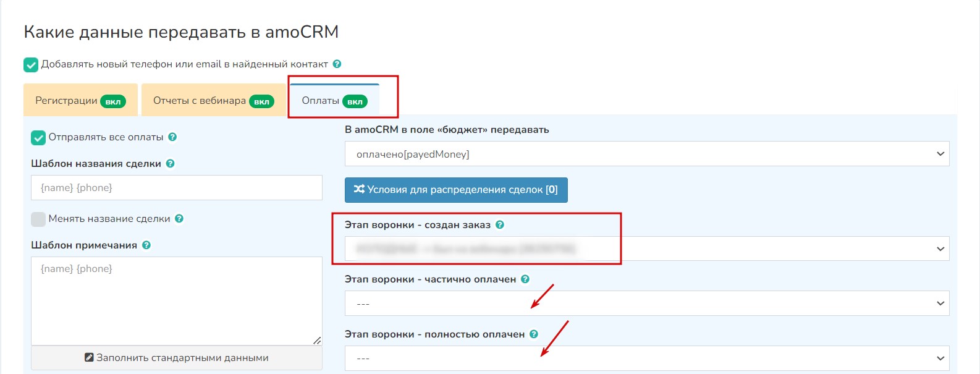Open the 'Отчеты с вебинара' tab
The image size is (980, 374).
click(213, 101)
